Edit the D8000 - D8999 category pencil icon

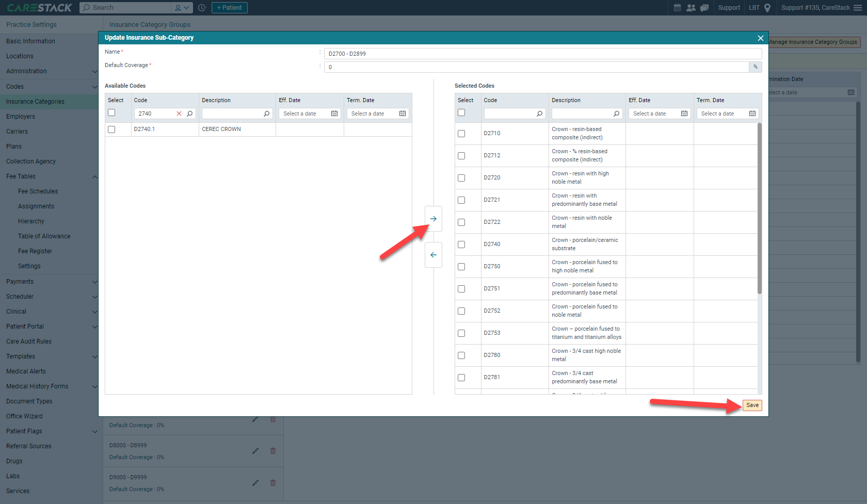coord(255,451)
